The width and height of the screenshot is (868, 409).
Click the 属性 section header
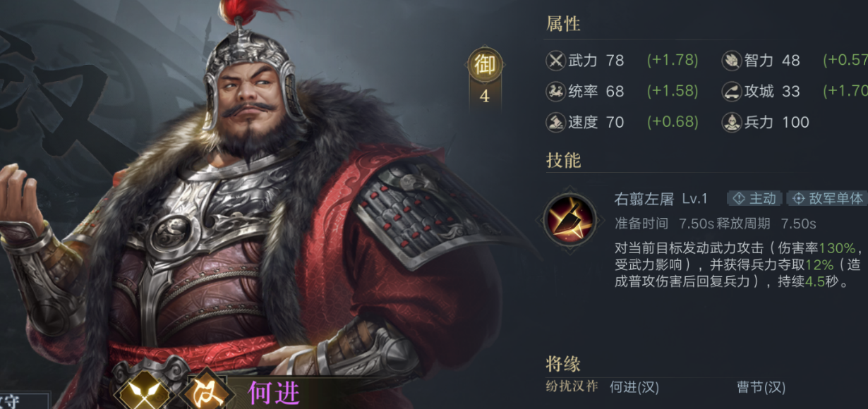point(563,23)
